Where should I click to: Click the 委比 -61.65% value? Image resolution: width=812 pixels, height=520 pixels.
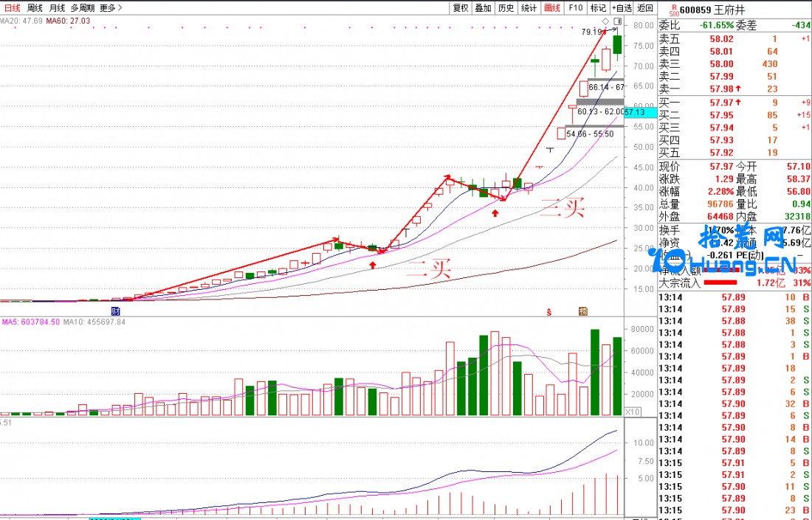pyautogui.click(x=717, y=25)
